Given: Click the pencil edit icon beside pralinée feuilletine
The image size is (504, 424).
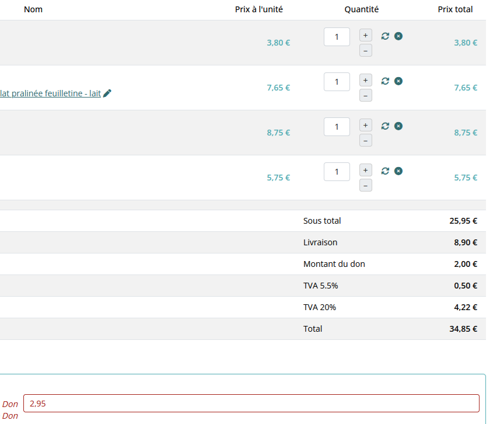Looking at the screenshot, I should click(x=107, y=93).
